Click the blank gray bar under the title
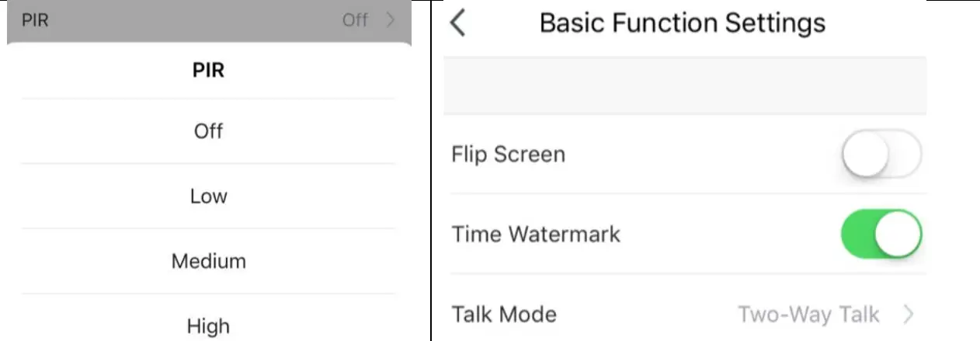 [684, 85]
